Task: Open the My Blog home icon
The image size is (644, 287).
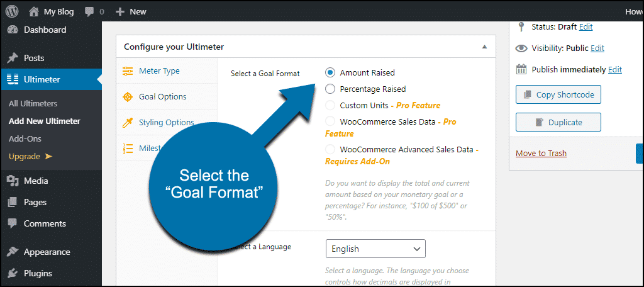Action: point(34,12)
